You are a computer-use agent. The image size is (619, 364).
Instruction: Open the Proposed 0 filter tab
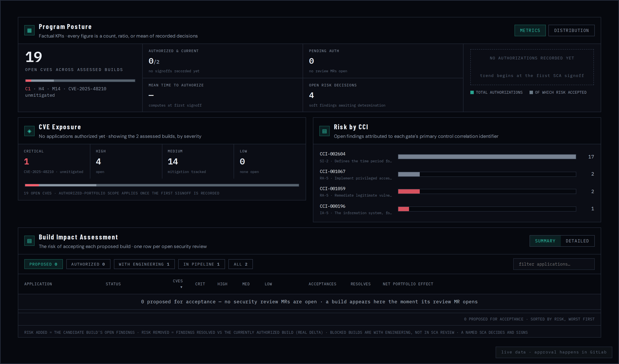(43, 264)
